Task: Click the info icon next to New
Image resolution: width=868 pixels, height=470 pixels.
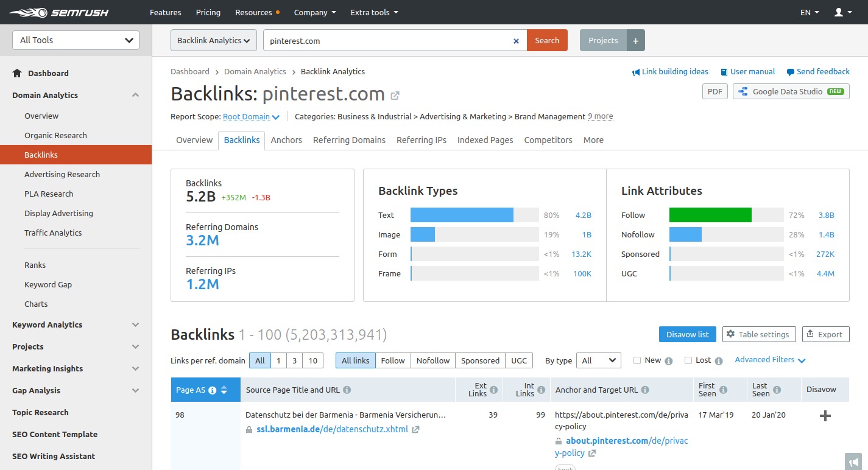Action: tap(669, 361)
